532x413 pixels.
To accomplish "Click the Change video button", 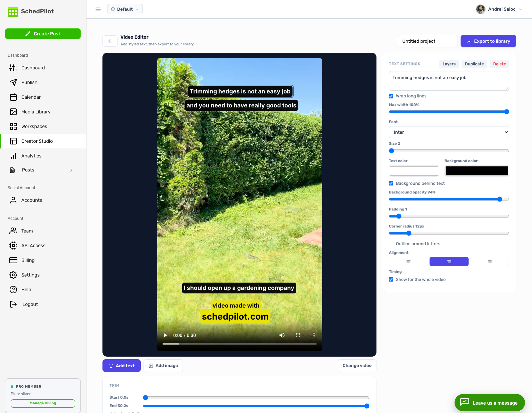I will tap(357, 366).
